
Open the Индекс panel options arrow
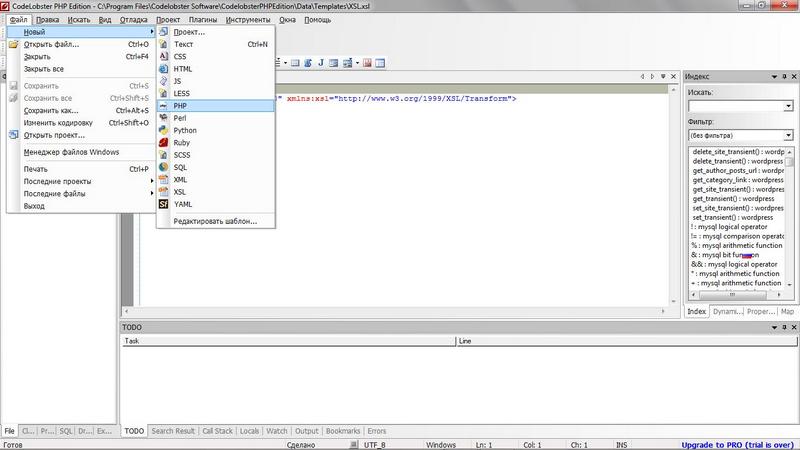[x=774, y=77]
